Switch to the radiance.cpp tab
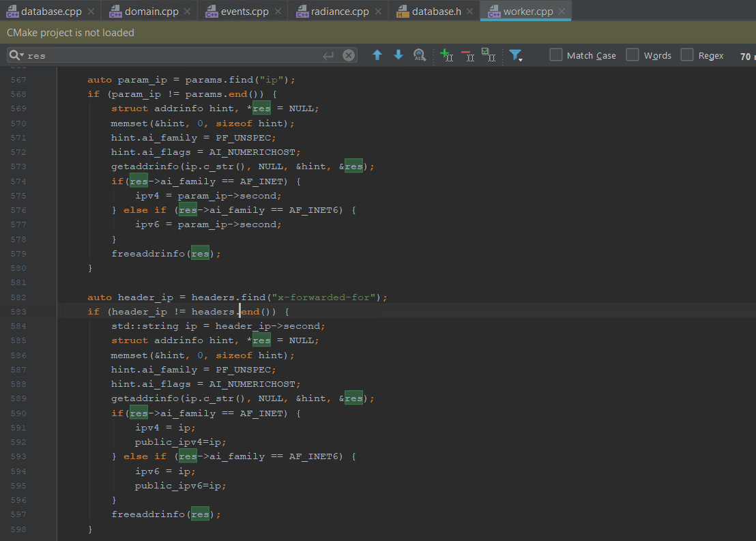This screenshot has height=541, width=756. point(339,11)
